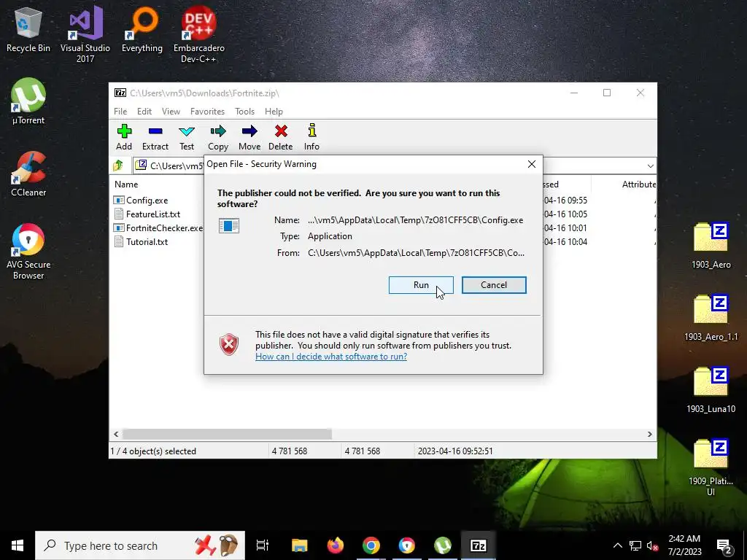Image resolution: width=747 pixels, height=560 pixels.
Task: Open File Explorer from the taskbar
Action: click(300, 545)
